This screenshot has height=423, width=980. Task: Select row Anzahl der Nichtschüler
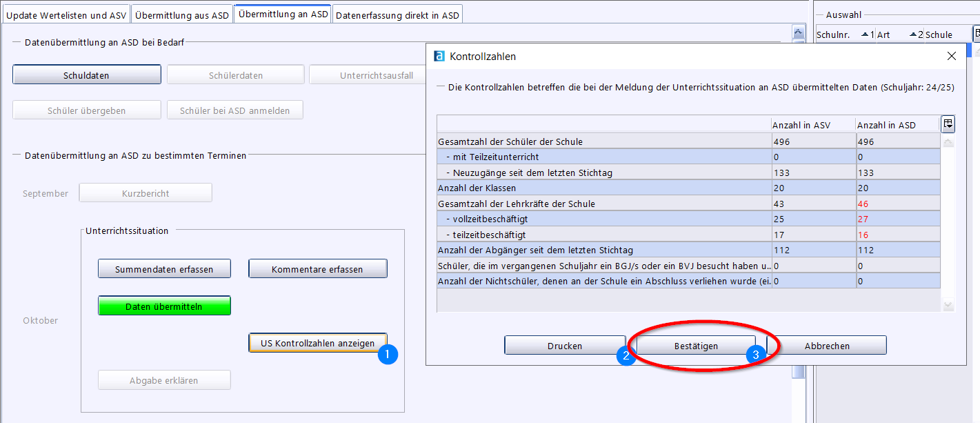coord(688,281)
